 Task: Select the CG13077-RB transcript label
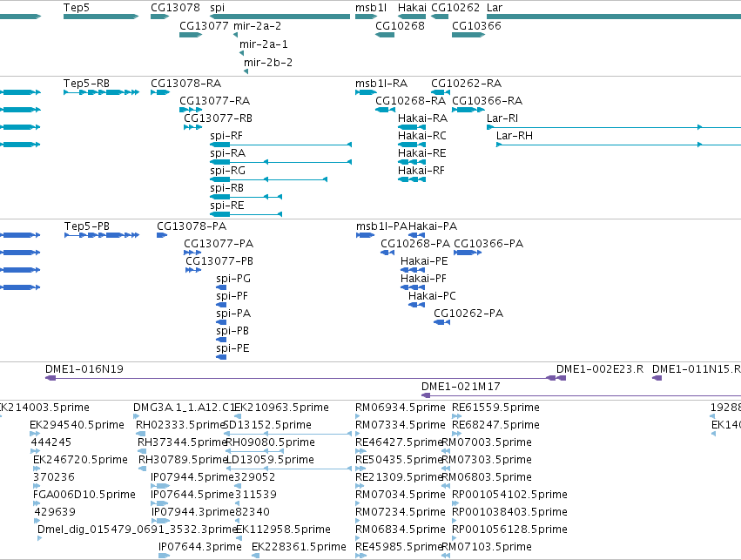click(x=218, y=118)
